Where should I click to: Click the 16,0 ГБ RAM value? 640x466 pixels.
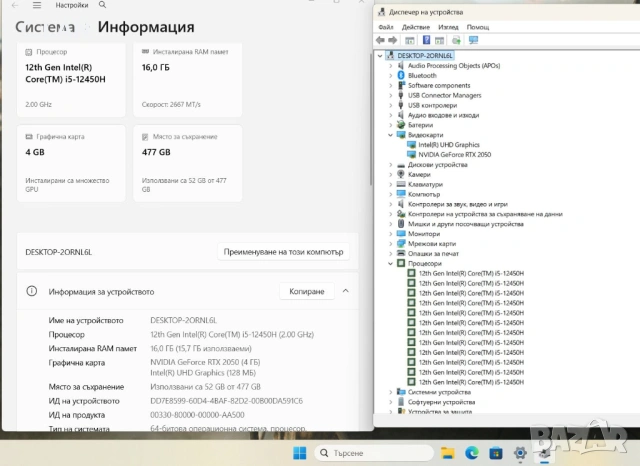point(156,67)
